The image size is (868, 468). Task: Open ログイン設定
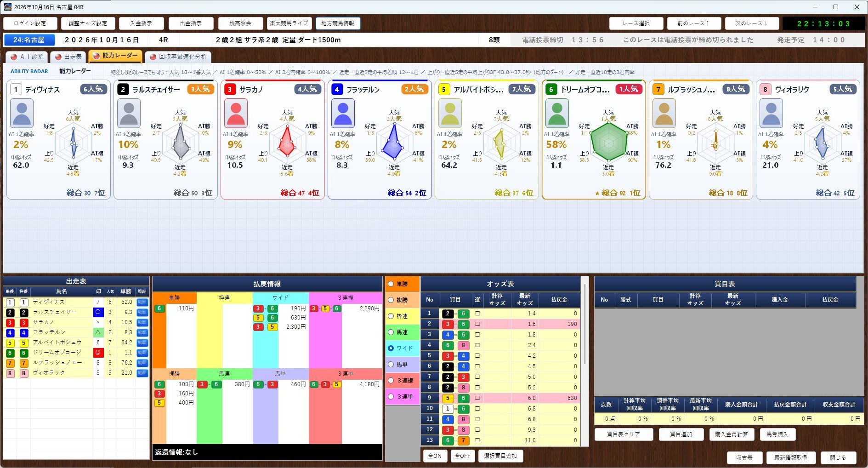30,23
